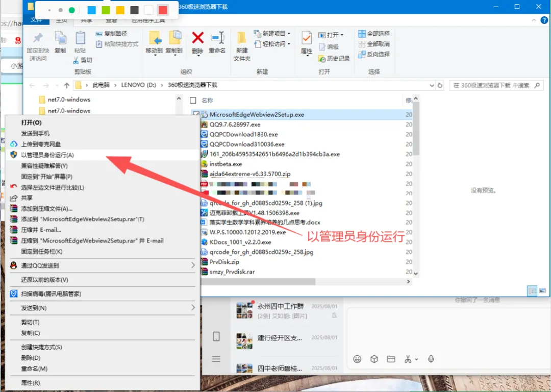The image size is (551, 392).
Task: Click the Copy icon in ribbon
Action: tap(60, 38)
